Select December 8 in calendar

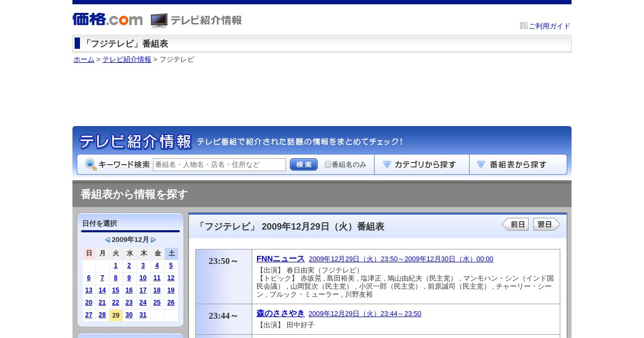click(x=115, y=278)
